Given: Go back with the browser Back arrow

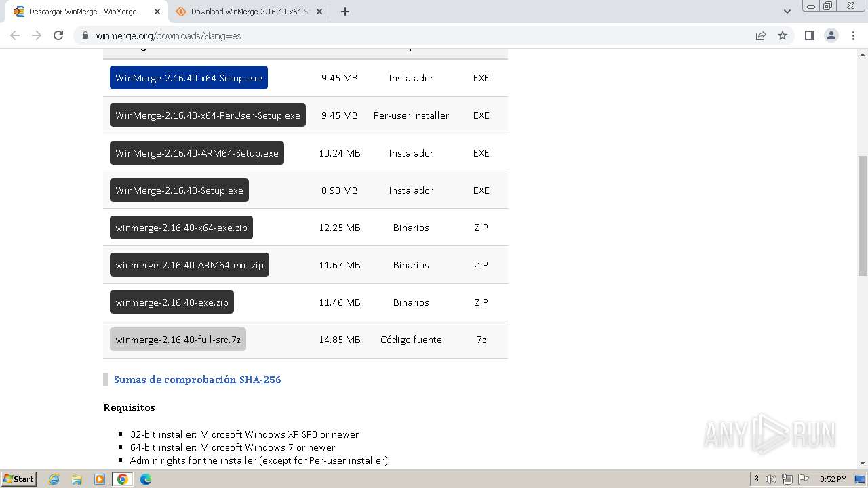Looking at the screenshot, I should click(15, 35).
